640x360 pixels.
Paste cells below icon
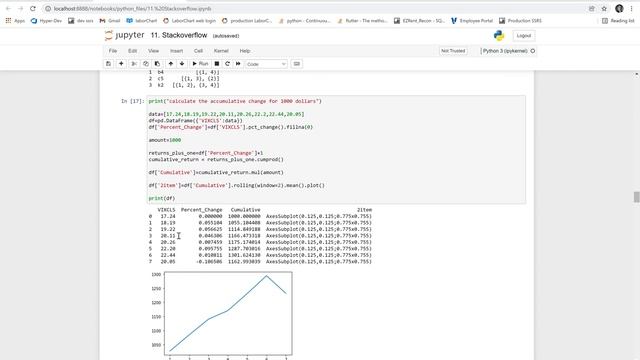[x=157, y=64]
